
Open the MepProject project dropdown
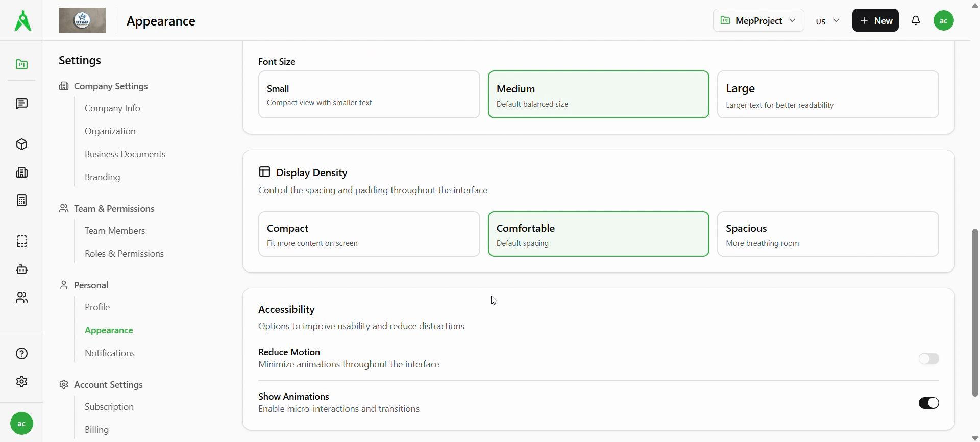pos(758,21)
